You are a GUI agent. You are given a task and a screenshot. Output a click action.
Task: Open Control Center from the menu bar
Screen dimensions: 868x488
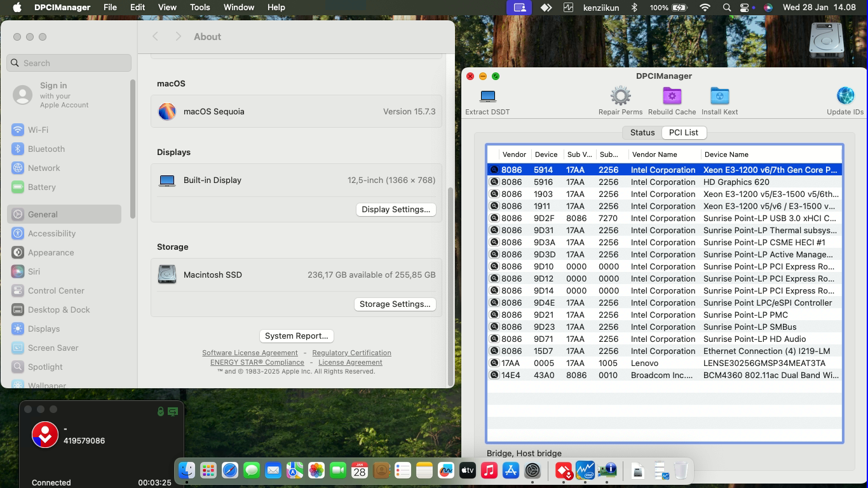coord(746,8)
